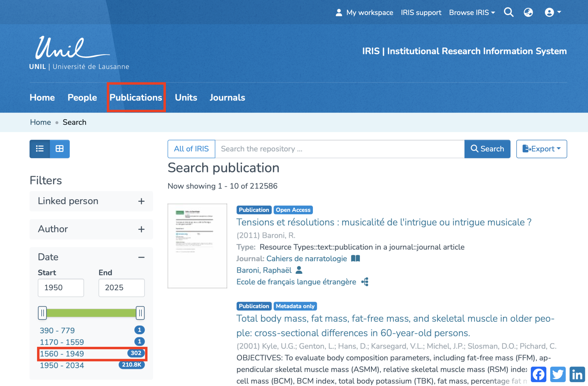Click the org unit icon after Ecole de français

click(365, 282)
